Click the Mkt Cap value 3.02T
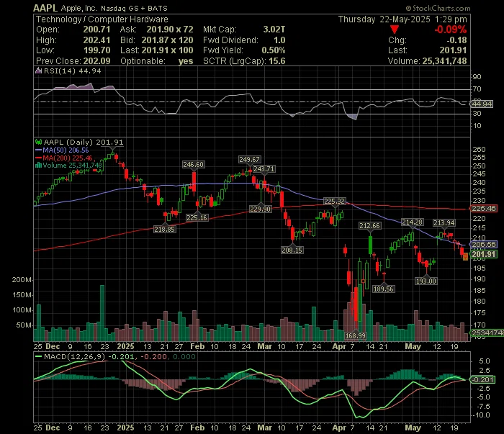Viewport: 504px width, 434px height. pos(274,30)
